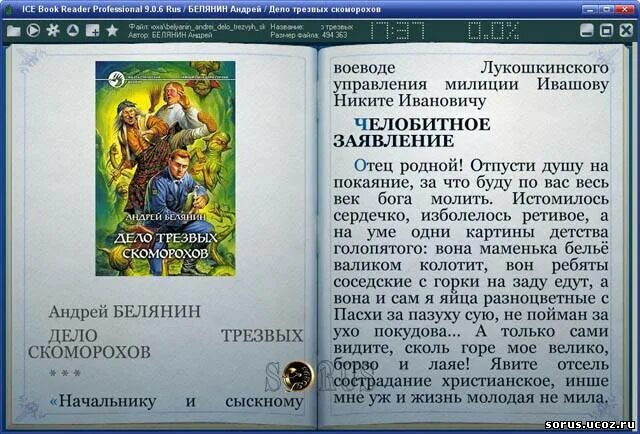This screenshot has height=434, width=640.
Task: Click the word 'Лукошкинского' on right page
Action: point(544,68)
